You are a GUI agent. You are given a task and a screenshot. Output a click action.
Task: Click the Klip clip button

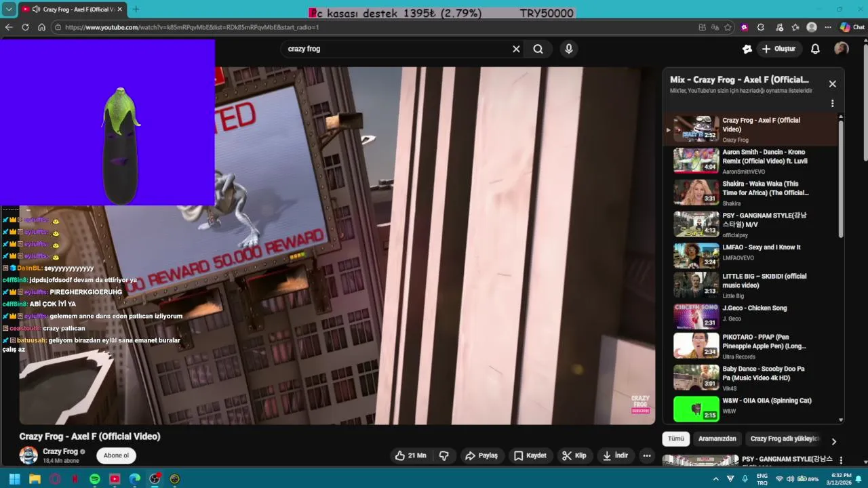(x=574, y=455)
